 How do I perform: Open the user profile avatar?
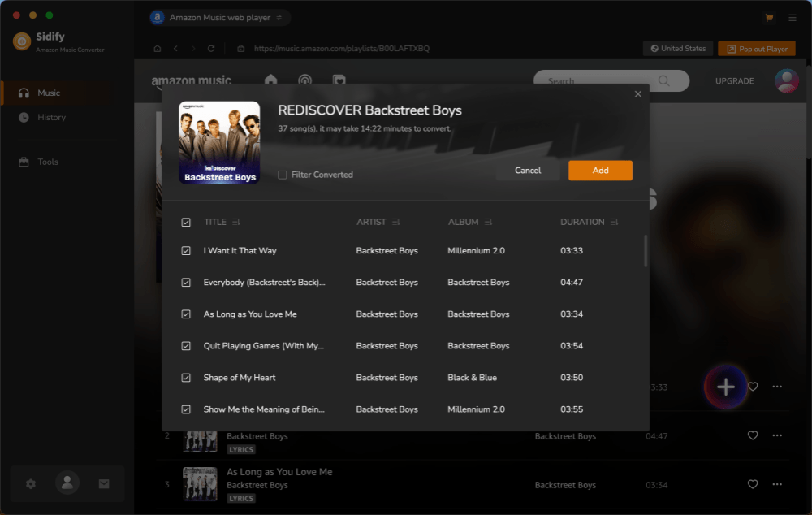point(787,81)
